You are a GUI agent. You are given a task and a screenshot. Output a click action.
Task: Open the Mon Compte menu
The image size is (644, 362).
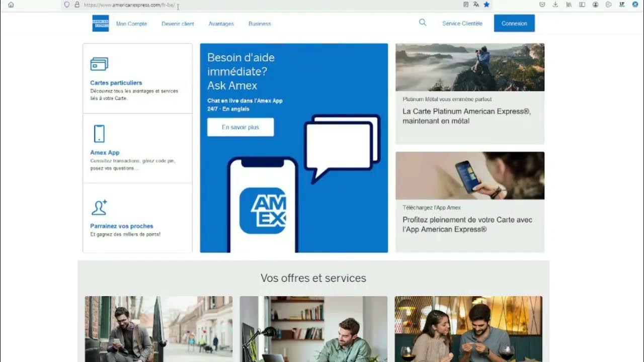(x=131, y=24)
